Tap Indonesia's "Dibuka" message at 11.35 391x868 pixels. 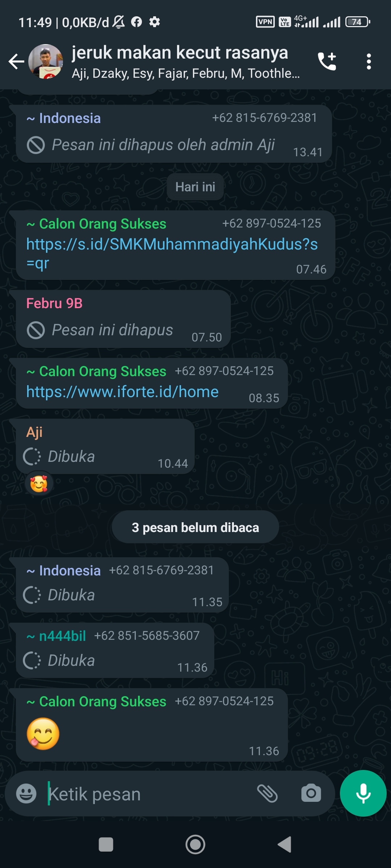click(122, 585)
